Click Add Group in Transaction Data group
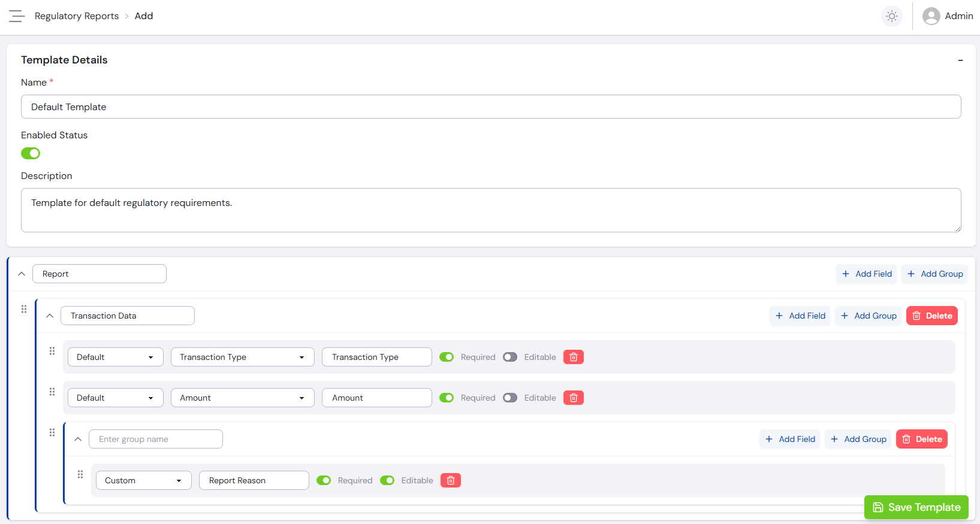Image resolution: width=980 pixels, height=524 pixels. [x=869, y=316]
